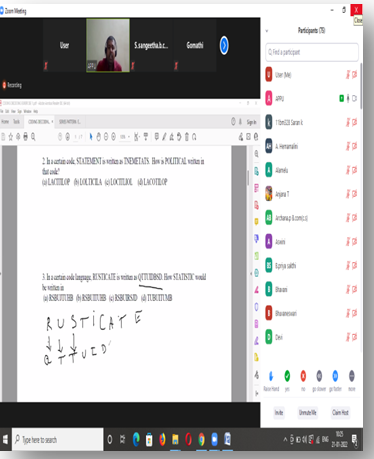Click the Invite button
This screenshot has height=459, width=374.
[279, 413]
